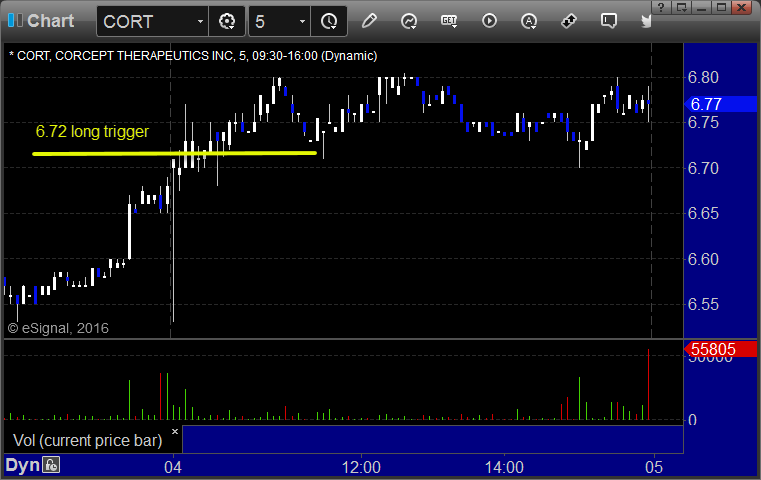The height and width of the screenshot is (480, 761).
Task: Click the 04 date axis label
Action: tap(173, 467)
